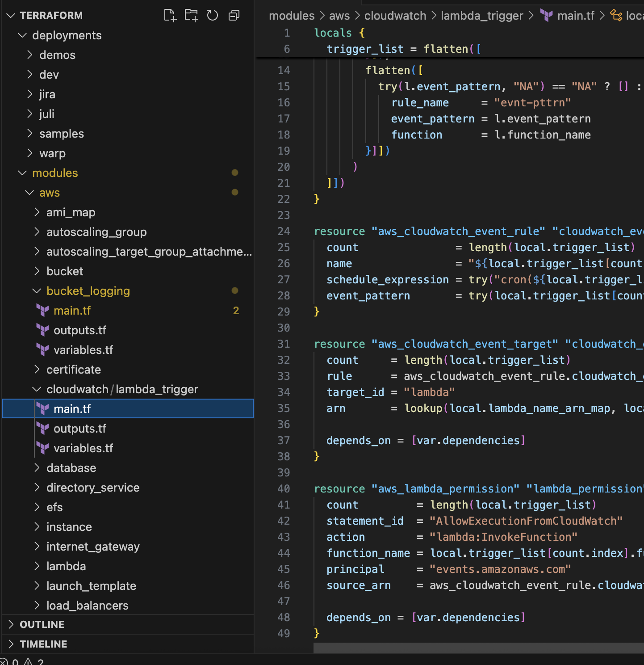Click Terraform icon beside bucket_logging variables.tf

[x=42, y=350]
